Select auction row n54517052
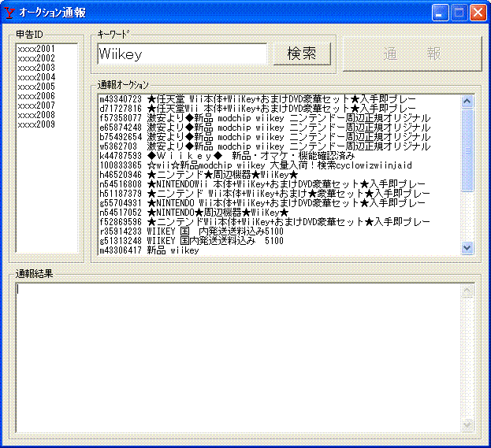The image size is (491, 448). pos(279,213)
